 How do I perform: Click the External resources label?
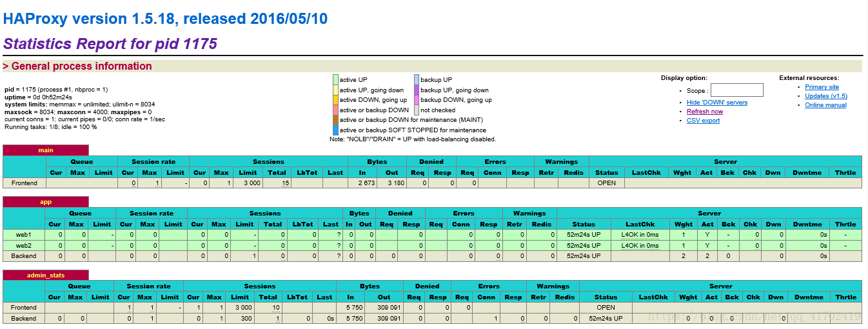pos(809,78)
